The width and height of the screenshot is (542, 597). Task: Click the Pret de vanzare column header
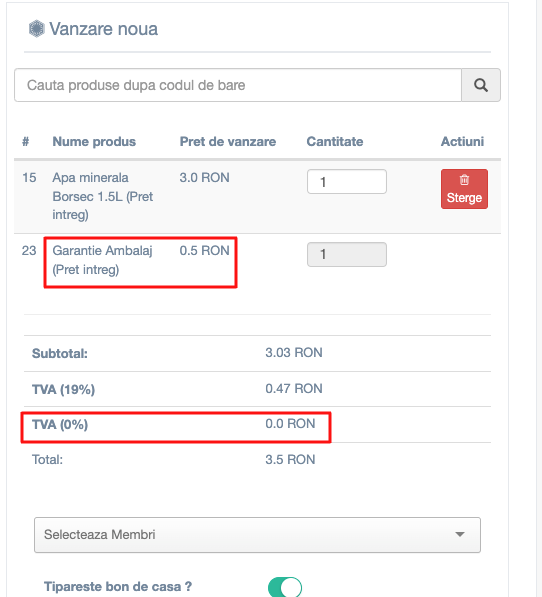[228, 142]
